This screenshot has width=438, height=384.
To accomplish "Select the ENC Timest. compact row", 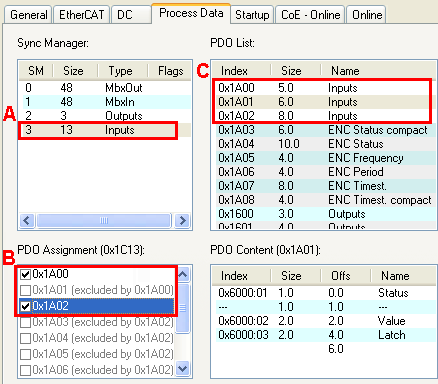I will click(326, 200).
